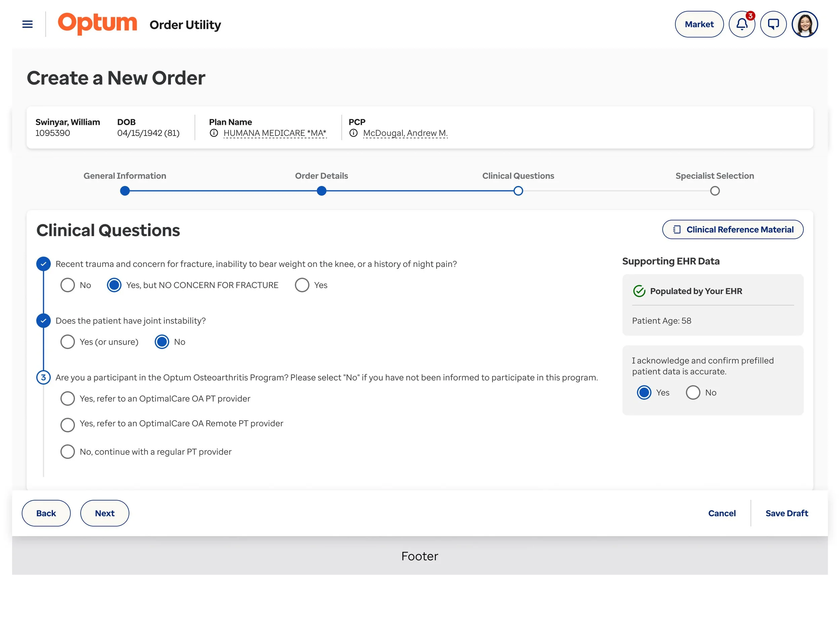Choose 'No, continue with a regular PT provider'
The width and height of the screenshot is (840, 621).
pyautogui.click(x=68, y=451)
